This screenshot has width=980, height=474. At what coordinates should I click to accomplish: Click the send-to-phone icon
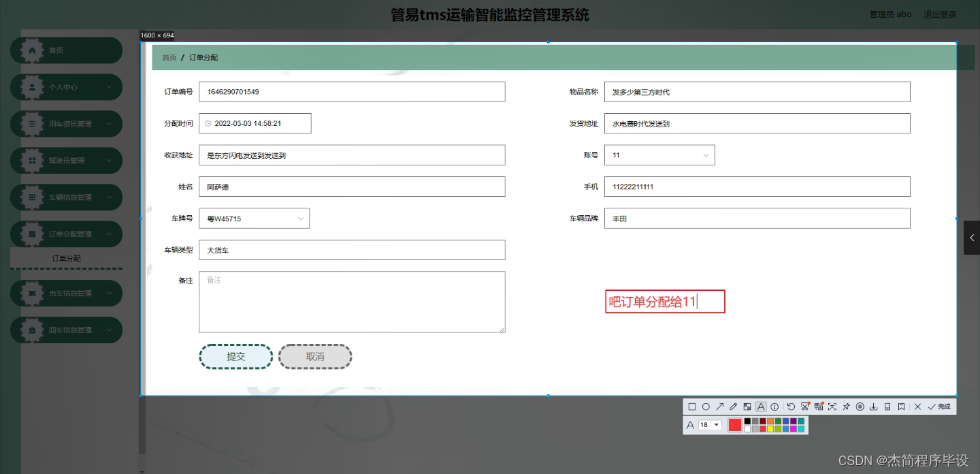coord(887,407)
